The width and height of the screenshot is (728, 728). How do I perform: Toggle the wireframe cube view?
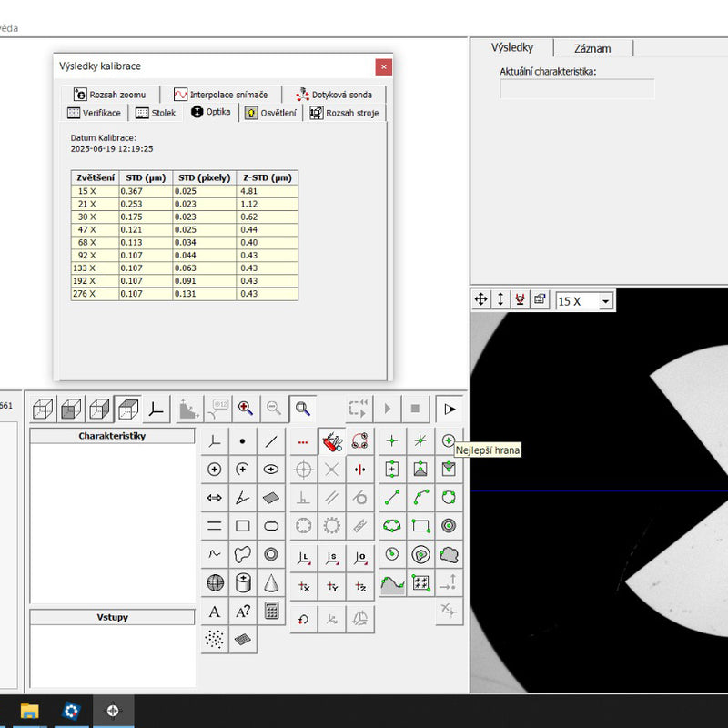click(x=43, y=409)
